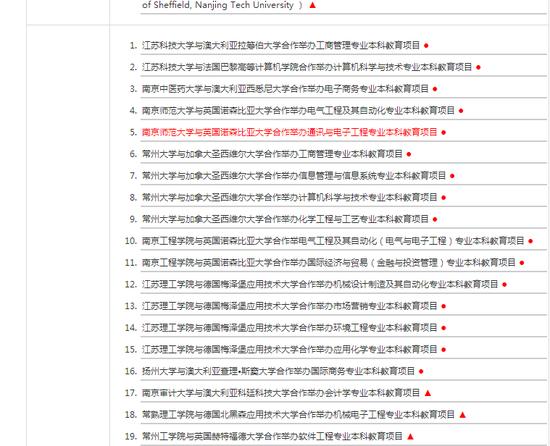Click the red dot after item 16
This screenshot has height=446, width=550.
point(421,371)
